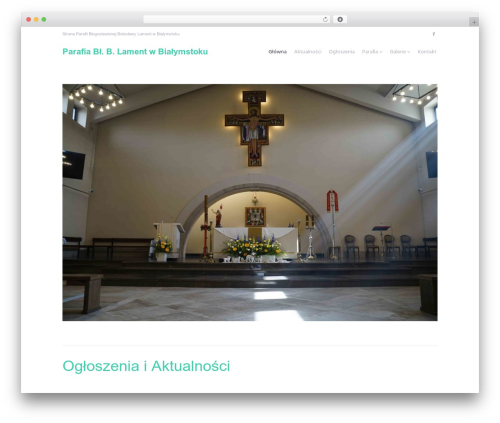Click the church interior header image
500x423 pixels.
tap(250, 202)
